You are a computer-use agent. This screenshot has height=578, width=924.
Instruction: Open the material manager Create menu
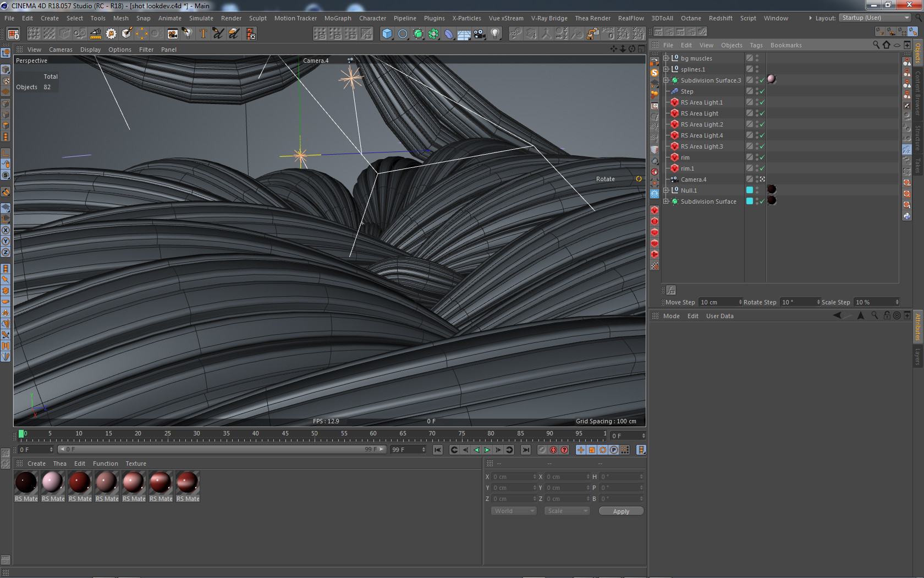[37, 464]
